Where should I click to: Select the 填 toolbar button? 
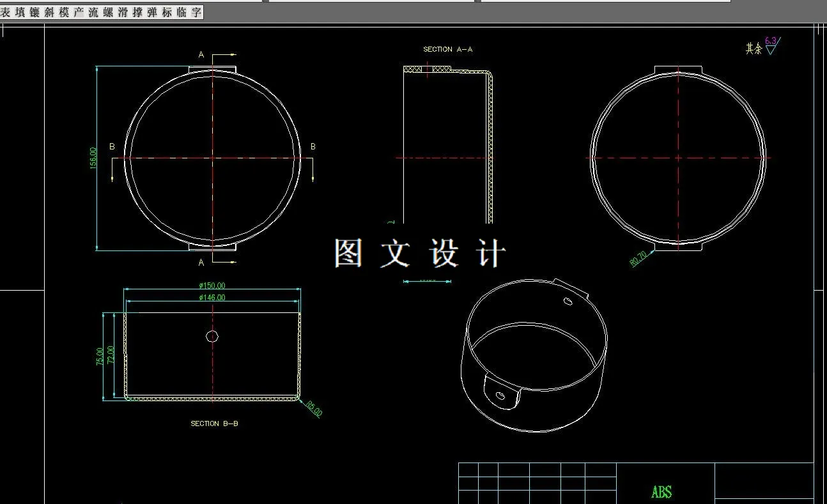coord(20,13)
